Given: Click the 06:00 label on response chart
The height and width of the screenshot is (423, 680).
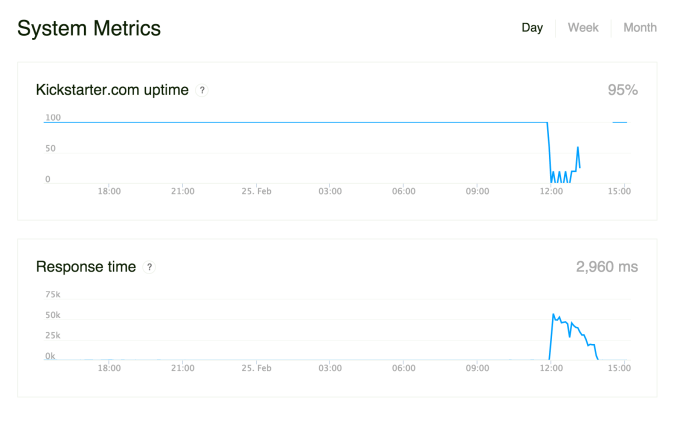Looking at the screenshot, I should point(404,368).
